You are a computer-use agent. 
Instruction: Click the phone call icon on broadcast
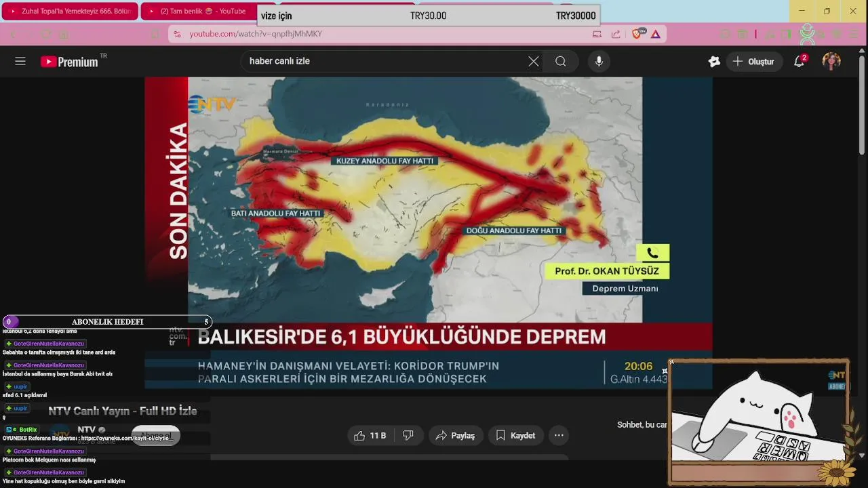652,253
